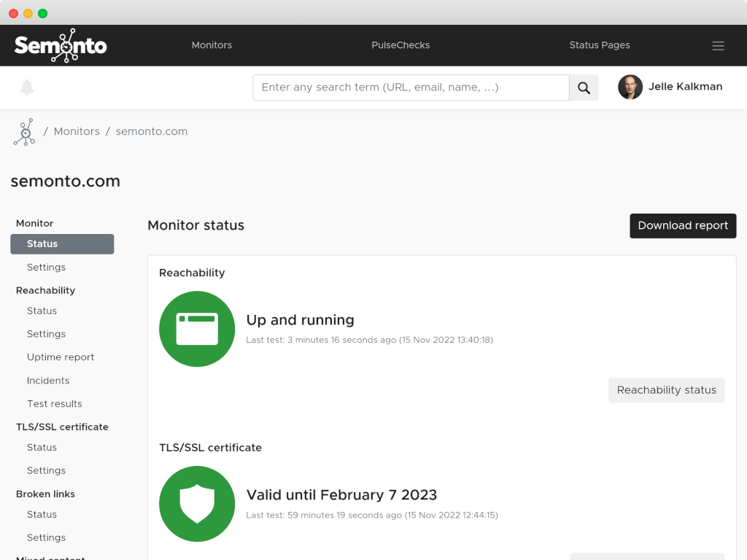Image resolution: width=747 pixels, height=560 pixels.
Task: Click Jelle Kalkman's profile avatar
Action: [x=630, y=87]
